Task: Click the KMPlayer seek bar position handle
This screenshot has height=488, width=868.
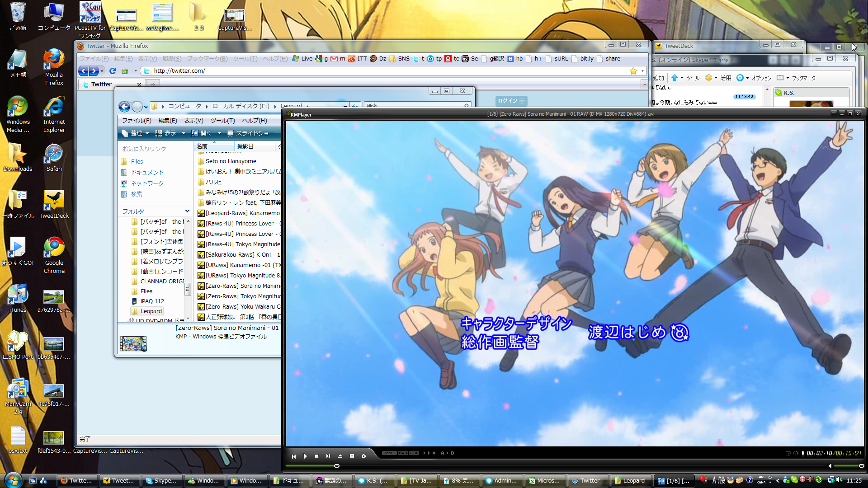Action: (337, 466)
